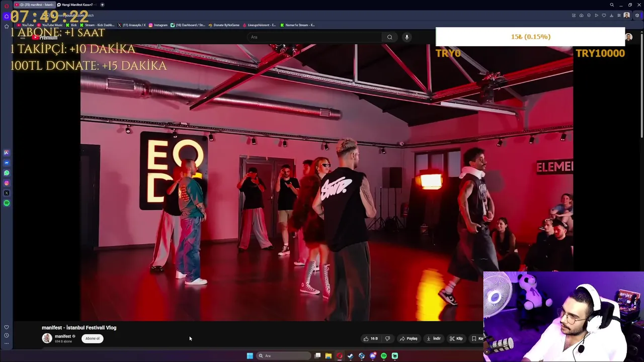Viewport: 644px width, 362px height.
Task: Click the video title İstanbul Festivali Vlog
Action: 79,328
